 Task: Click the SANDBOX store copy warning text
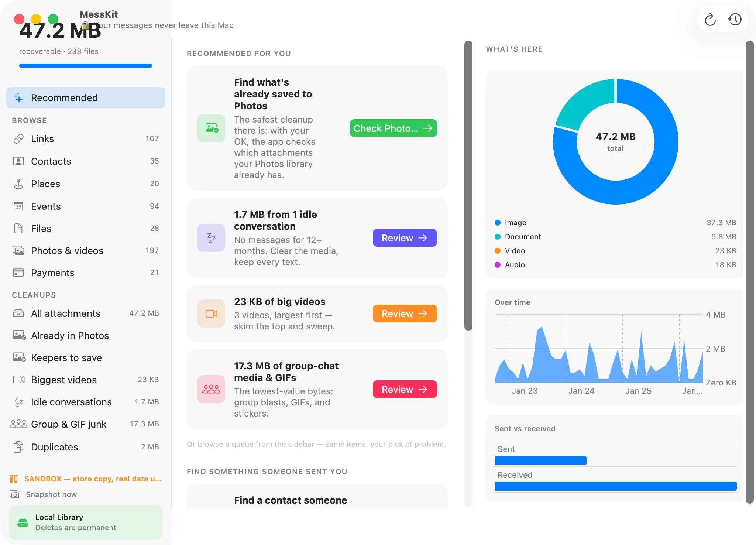[x=93, y=479]
